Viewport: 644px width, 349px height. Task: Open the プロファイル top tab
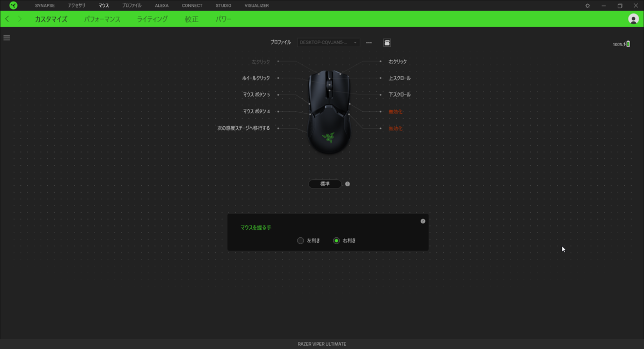[x=131, y=5]
